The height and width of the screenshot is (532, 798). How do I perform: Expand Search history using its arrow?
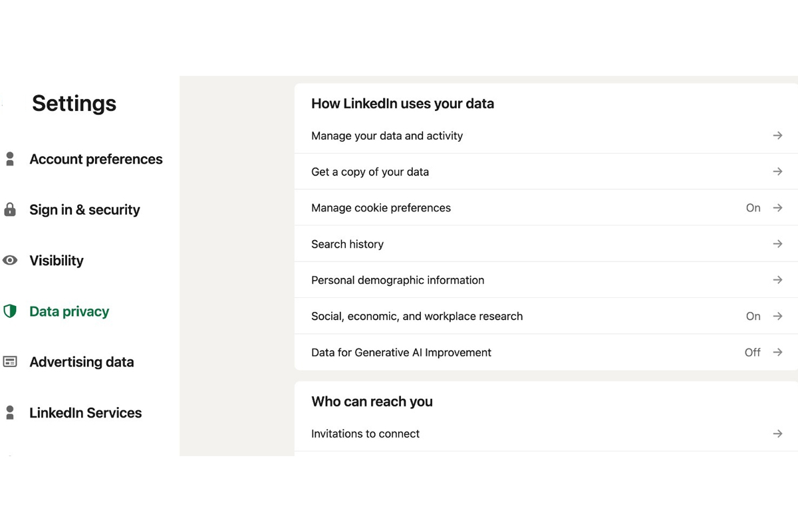tap(777, 244)
